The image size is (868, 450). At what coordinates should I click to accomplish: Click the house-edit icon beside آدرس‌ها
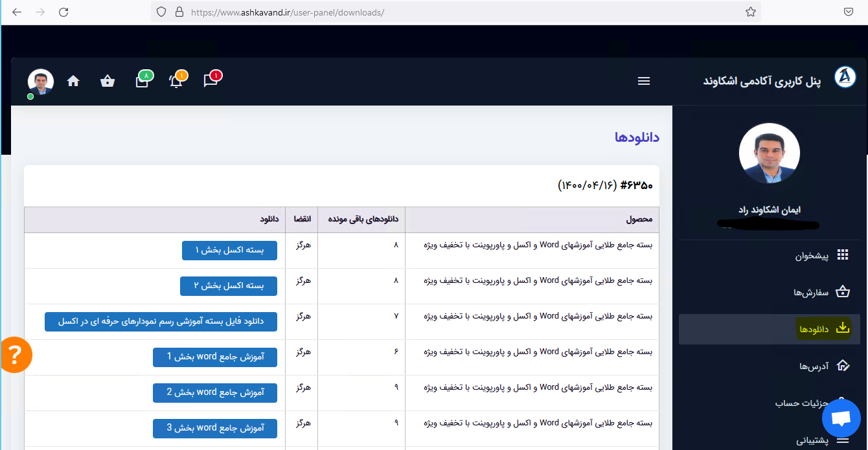pyautogui.click(x=843, y=365)
